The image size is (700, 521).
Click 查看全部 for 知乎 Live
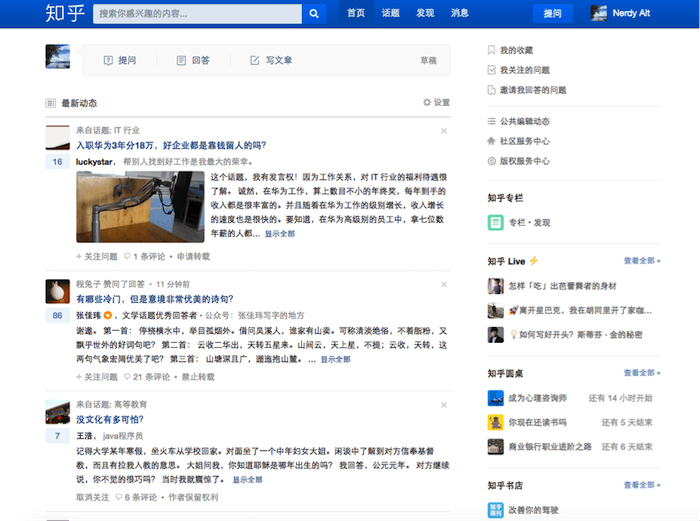pos(642,261)
